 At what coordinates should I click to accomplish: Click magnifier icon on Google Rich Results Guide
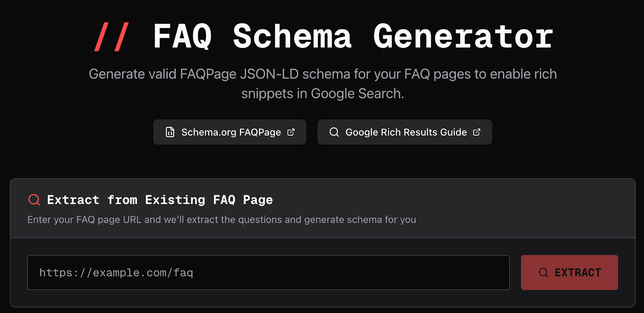[334, 132]
